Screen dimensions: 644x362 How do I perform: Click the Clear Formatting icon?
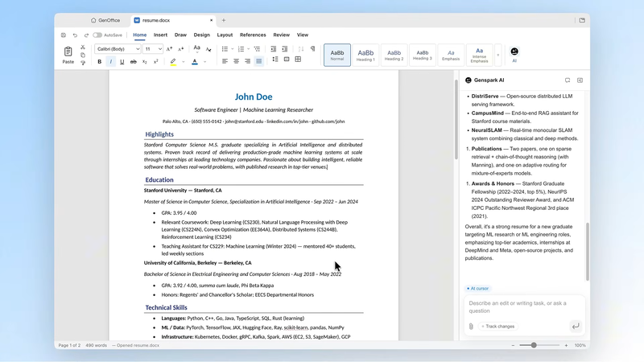pyautogui.click(x=208, y=49)
